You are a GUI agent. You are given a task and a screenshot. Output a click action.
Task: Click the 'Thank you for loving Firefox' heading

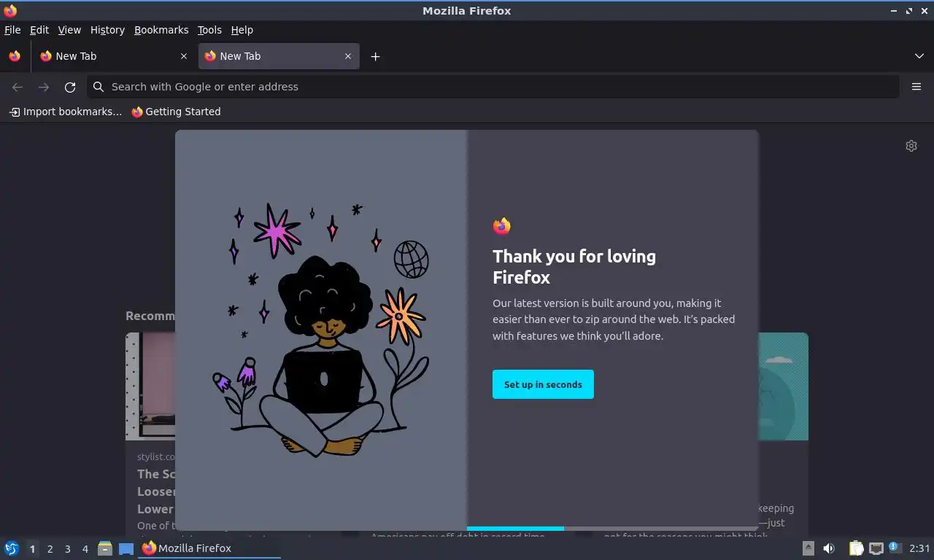click(x=574, y=266)
